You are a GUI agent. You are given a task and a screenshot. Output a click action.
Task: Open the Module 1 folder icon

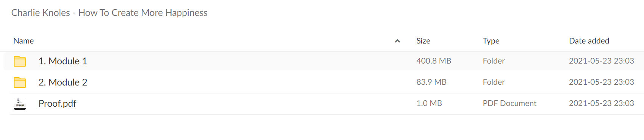[20, 61]
